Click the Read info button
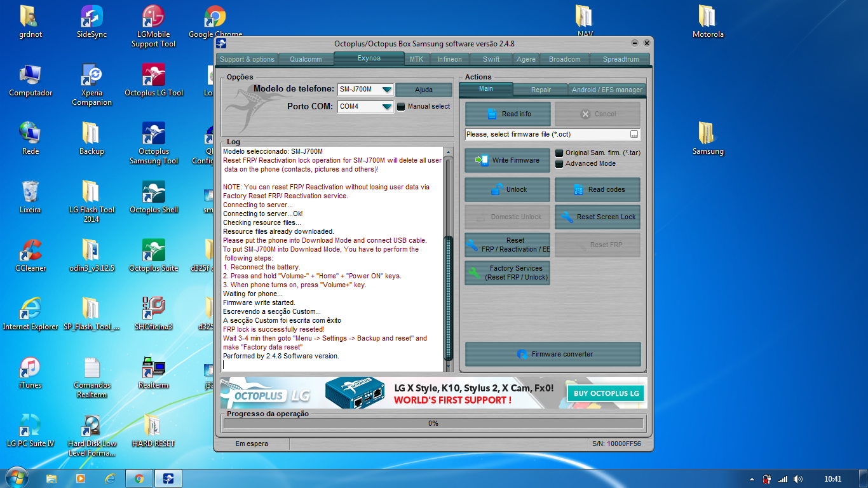The image size is (868, 488). pyautogui.click(x=508, y=114)
